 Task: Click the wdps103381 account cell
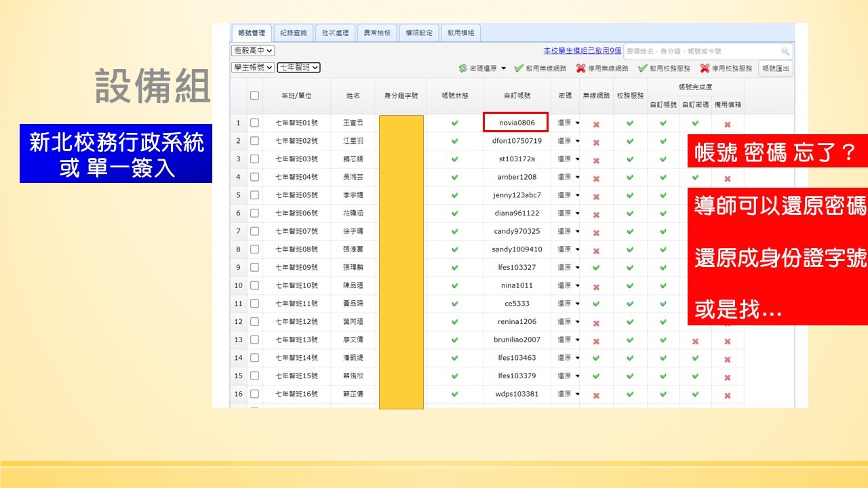517,394
